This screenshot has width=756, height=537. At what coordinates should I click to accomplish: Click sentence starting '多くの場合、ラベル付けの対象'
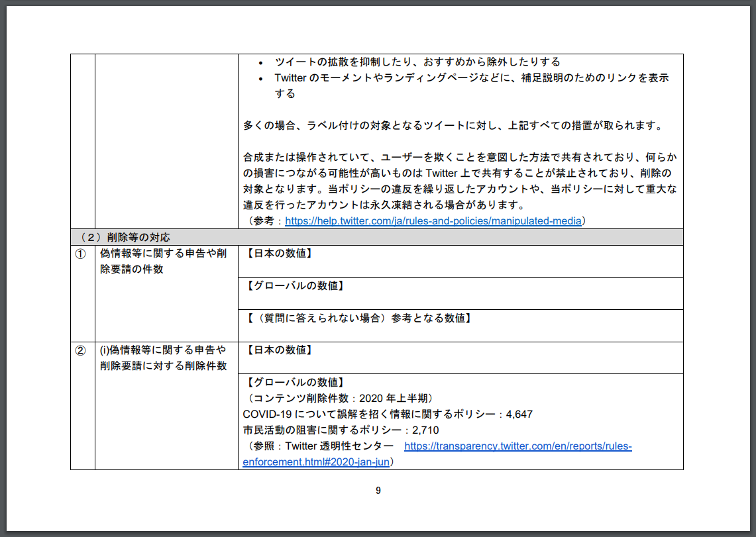click(x=454, y=125)
